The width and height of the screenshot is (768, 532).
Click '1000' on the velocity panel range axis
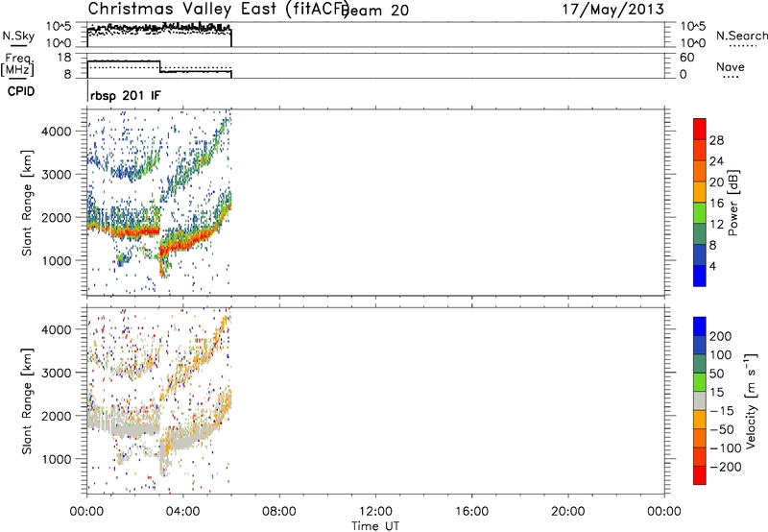57,459
